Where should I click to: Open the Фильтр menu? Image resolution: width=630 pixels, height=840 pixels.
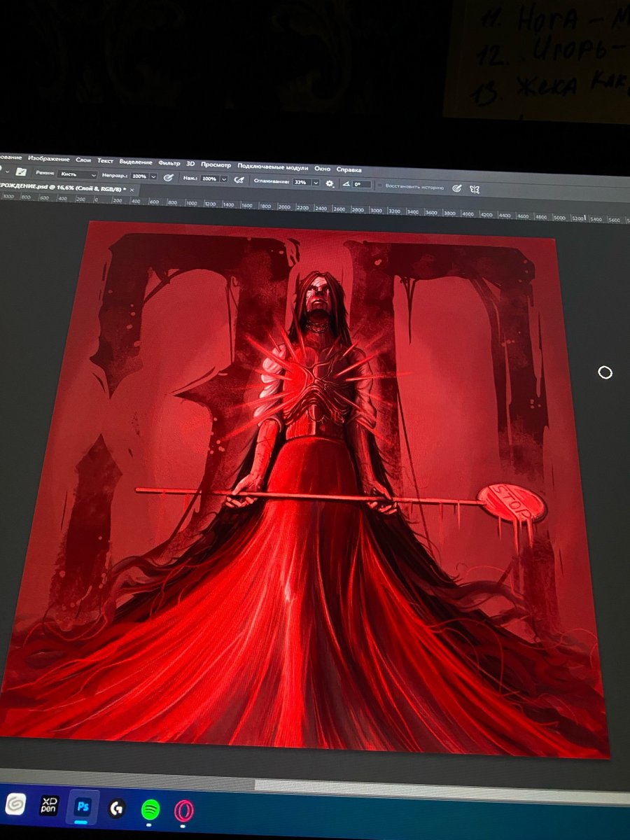(x=169, y=163)
